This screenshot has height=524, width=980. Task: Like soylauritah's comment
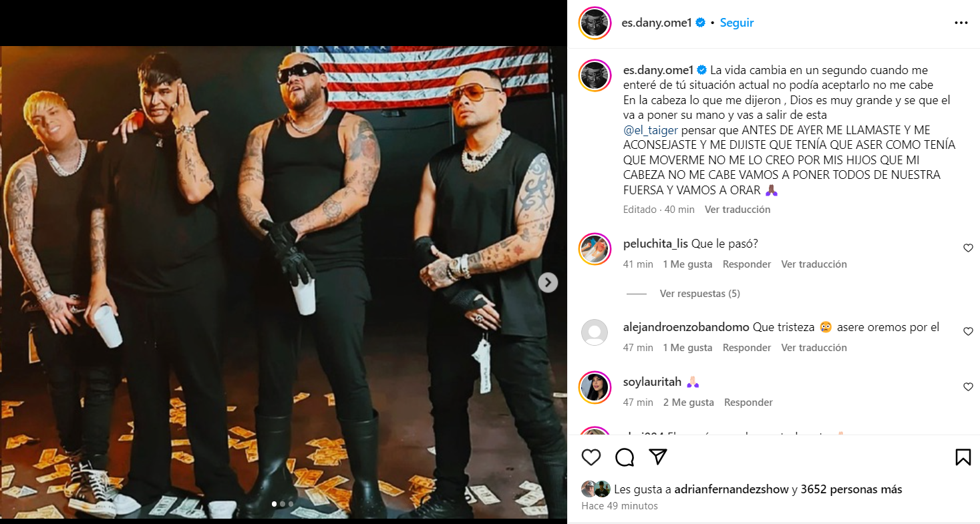click(968, 387)
